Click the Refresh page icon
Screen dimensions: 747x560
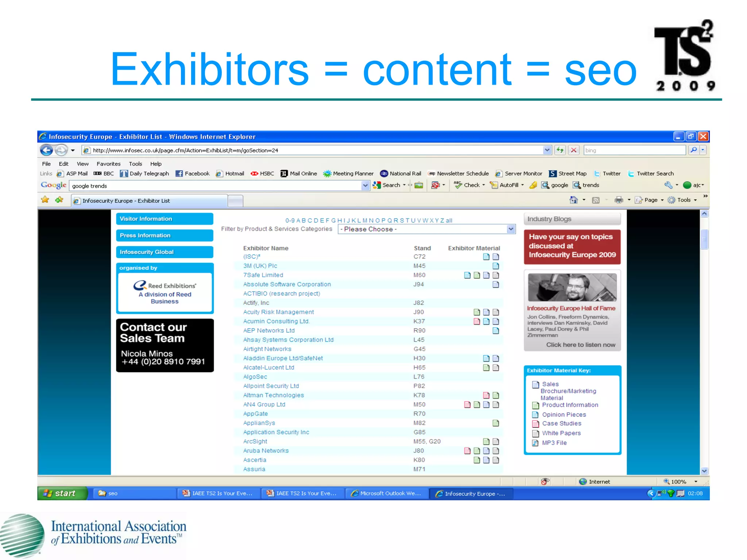560,150
